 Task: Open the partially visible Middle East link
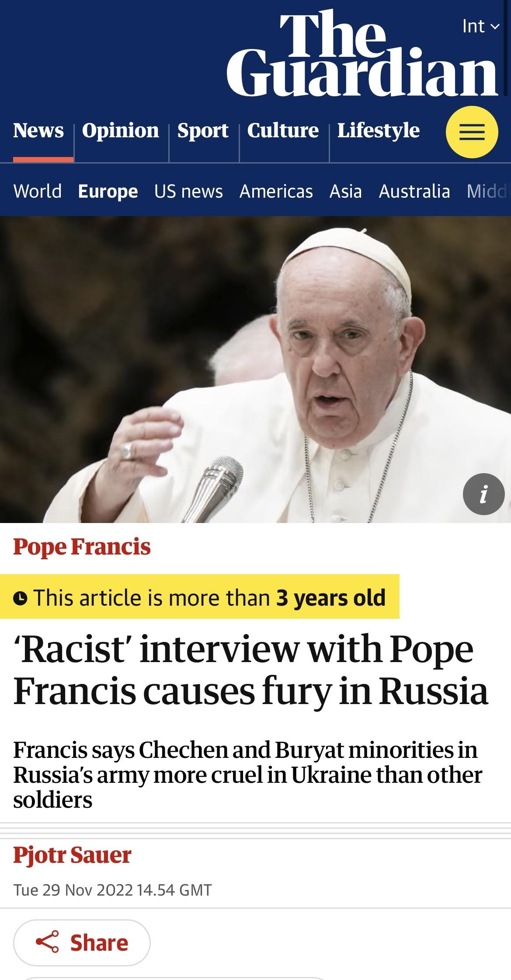pyautogui.click(x=488, y=191)
